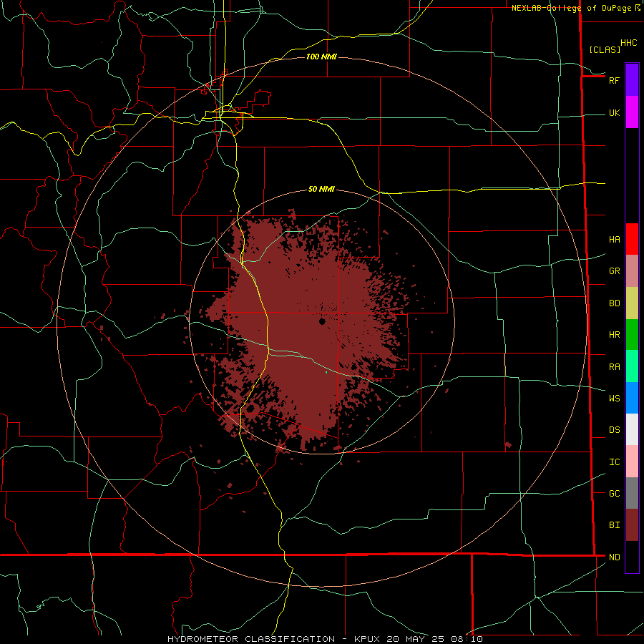Click the HA legend label
The width and height of the screenshot is (644, 644).
pos(614,239)
